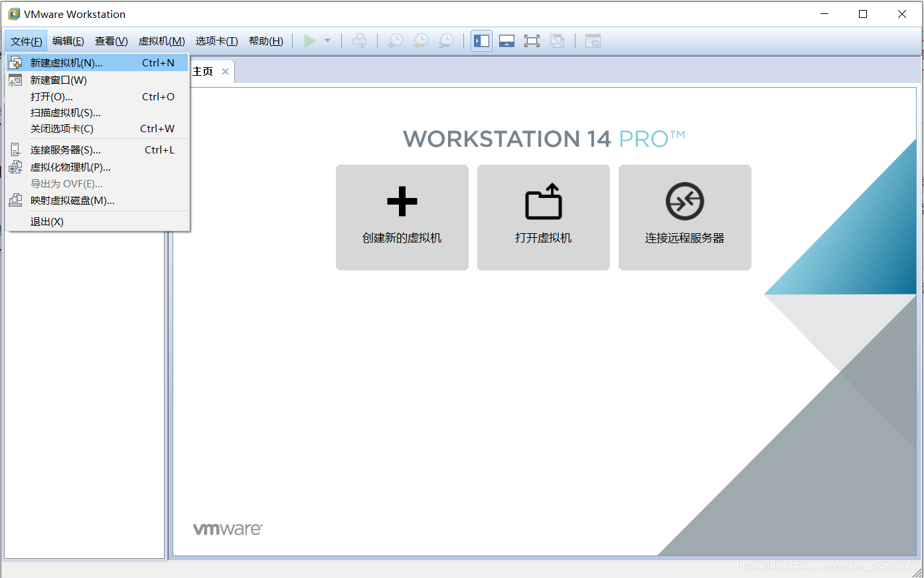
Task: Choose 虚拟化物理机(P)... menu entry
Action: pos(98,167)
